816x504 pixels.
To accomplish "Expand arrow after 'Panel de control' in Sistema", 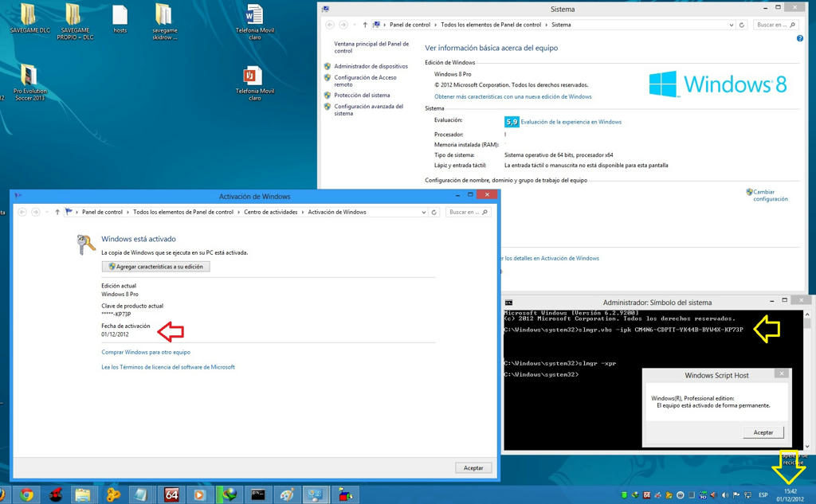I will point(436,25).
